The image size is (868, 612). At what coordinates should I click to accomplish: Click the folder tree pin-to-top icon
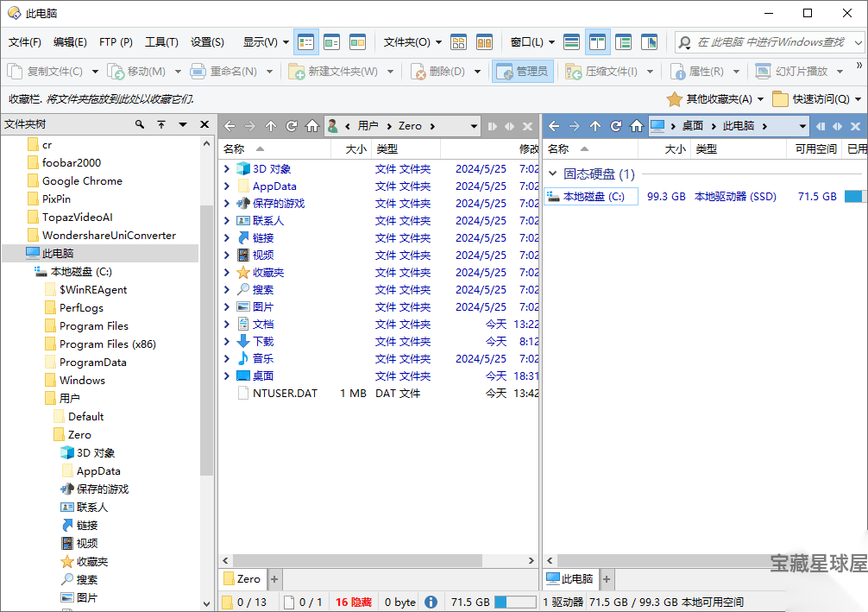(161, 124)
